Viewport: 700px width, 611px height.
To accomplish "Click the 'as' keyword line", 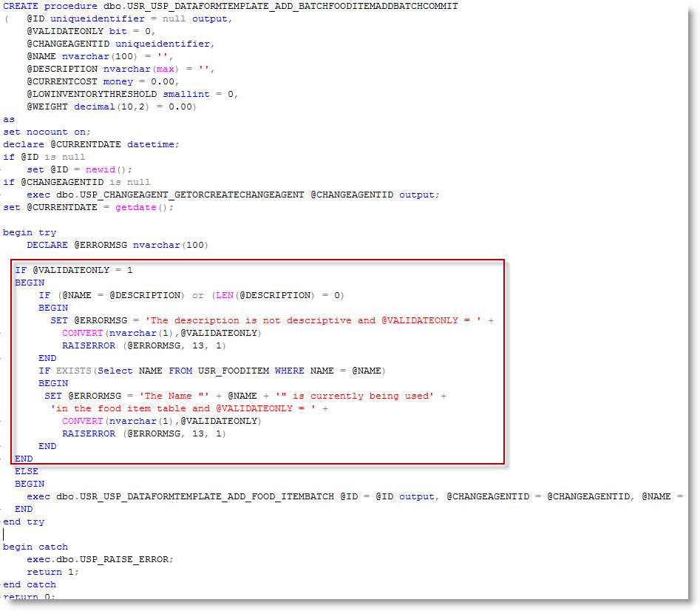I will click(9, 119).
